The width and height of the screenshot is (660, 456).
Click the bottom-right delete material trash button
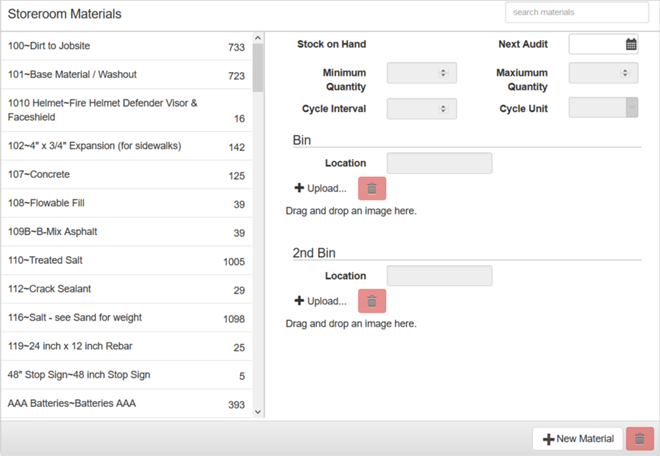click(639, 439)
